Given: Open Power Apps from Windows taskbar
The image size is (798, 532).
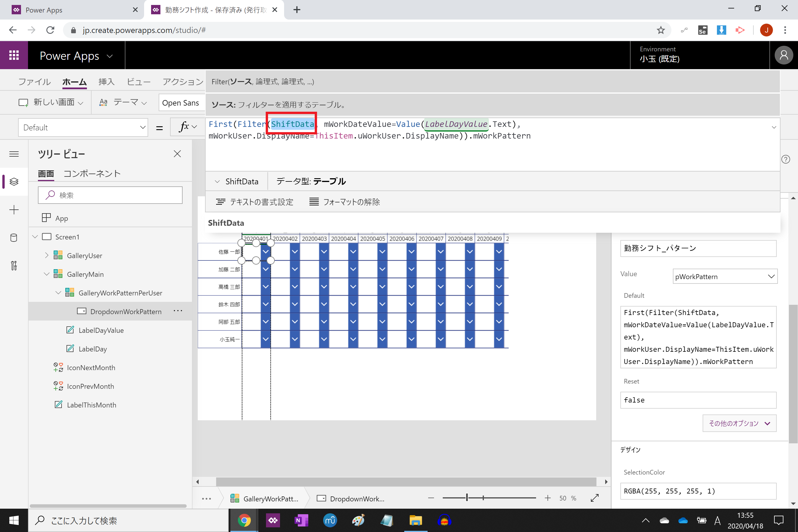Looking at the screenshot, I should [x=273, y=520].
